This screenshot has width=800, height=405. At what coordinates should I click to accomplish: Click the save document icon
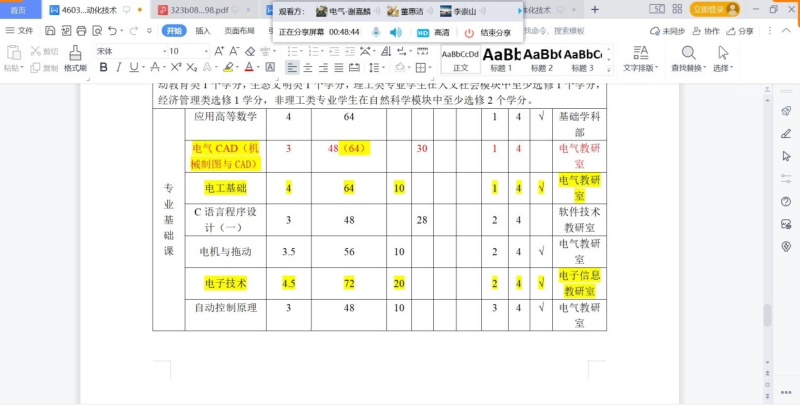coord(49,31)
